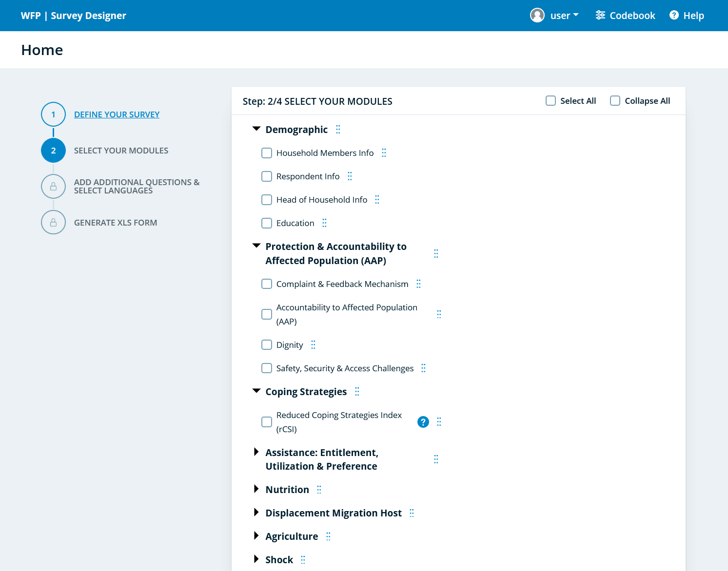Check the Dignity module
This screenshot has height=571, width=728.
(267, 345)
